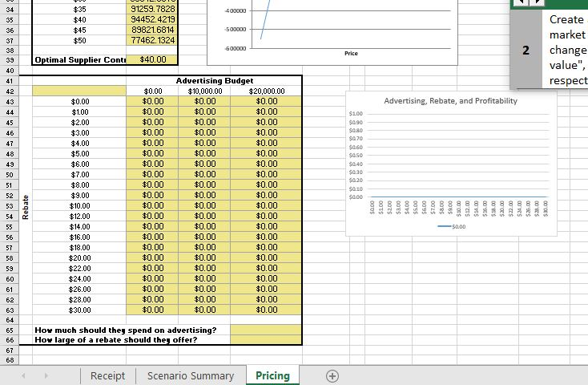Select the $0.00 advertising budget header in row 42
Viewport: 588px width, 385px height.
[x=153, y=91]
